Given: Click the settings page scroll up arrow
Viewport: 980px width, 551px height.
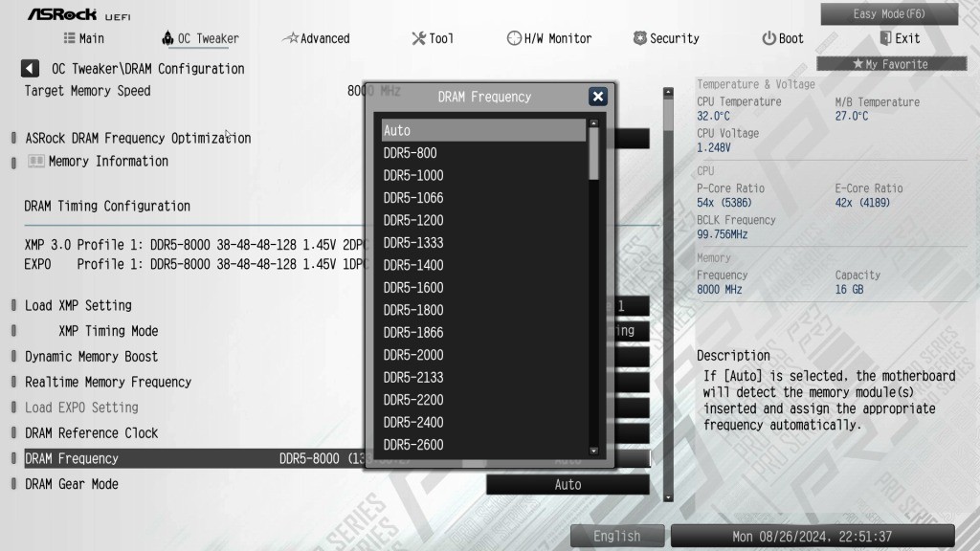Looking at the screenshot, I should pos(668,92).
